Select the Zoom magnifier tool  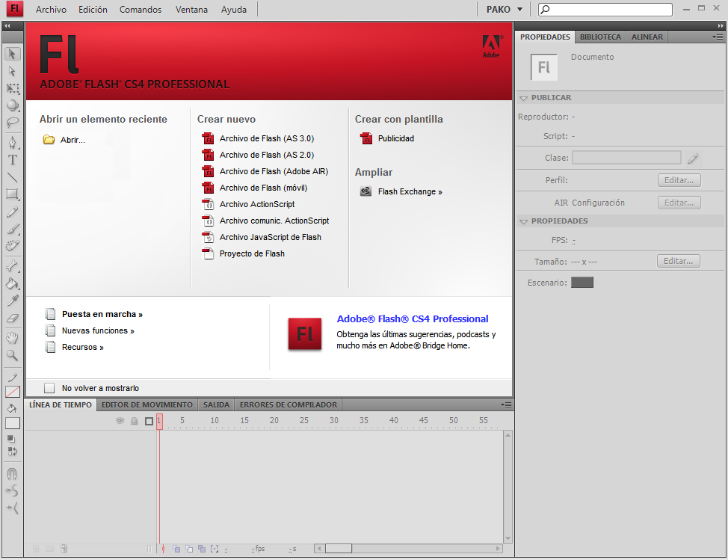pyautogui.click(x=13, y=356)
